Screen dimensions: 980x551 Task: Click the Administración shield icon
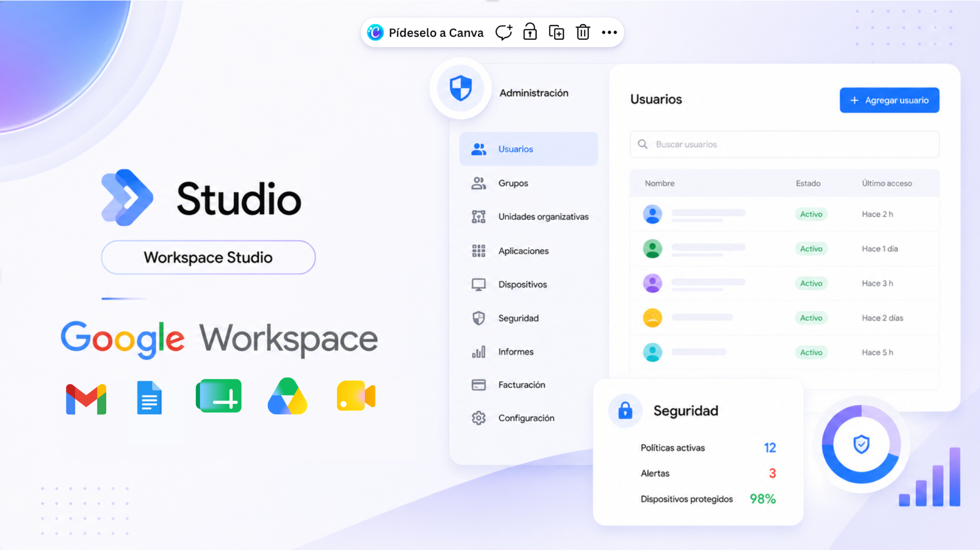click(460, 88)
